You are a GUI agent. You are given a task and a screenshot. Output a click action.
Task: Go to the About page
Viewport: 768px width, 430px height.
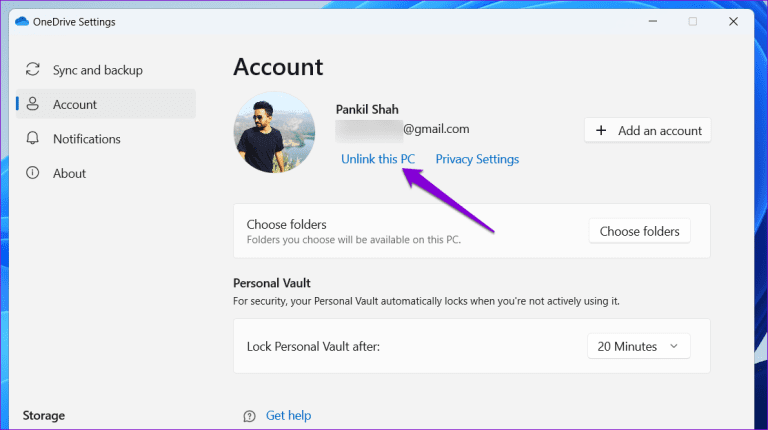pyautogui.click(x=69, y=173)
